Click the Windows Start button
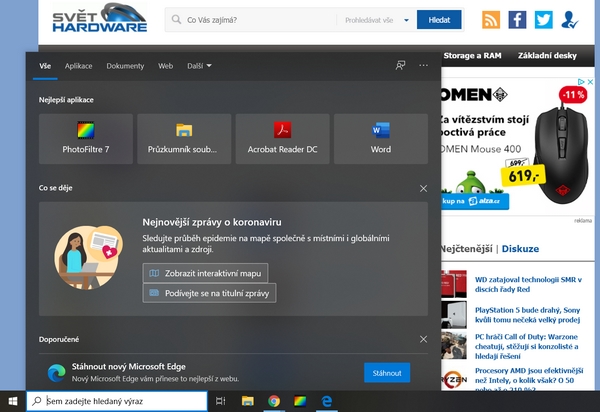The height and width of the screenshot is (412, 600). tap(13, 401)
